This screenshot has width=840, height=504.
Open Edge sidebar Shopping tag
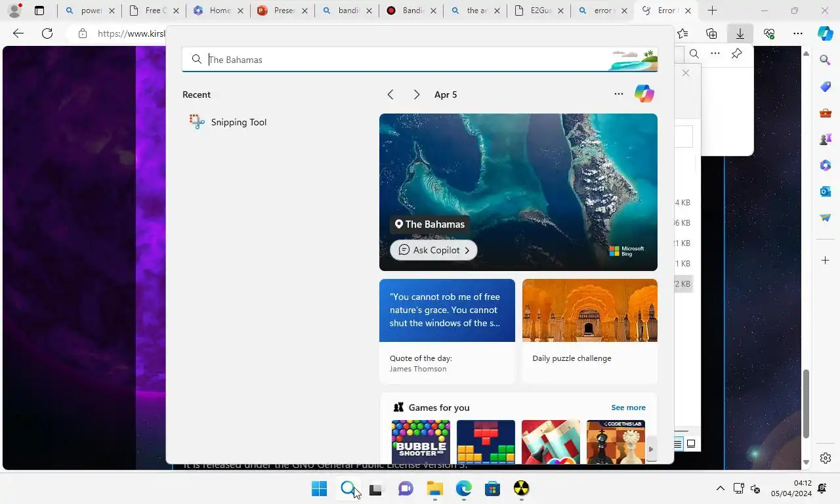tap(826, 87)
